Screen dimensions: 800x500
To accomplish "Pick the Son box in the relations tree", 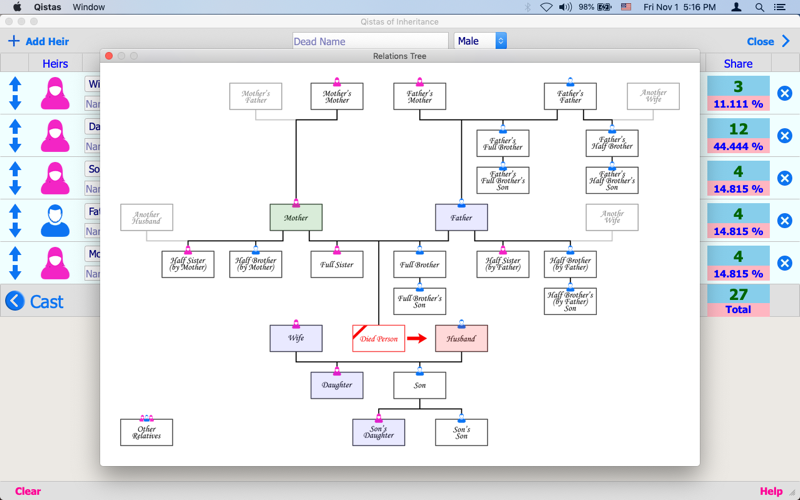I will 419,385.
